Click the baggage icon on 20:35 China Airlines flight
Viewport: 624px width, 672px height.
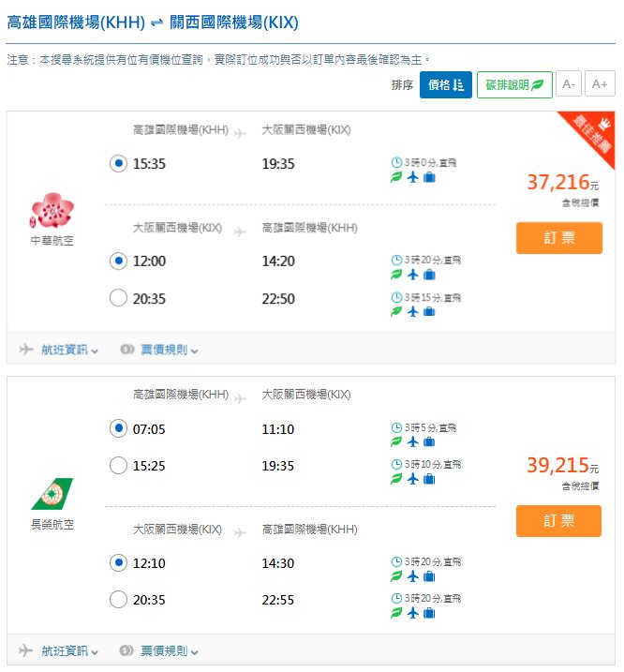429,312
